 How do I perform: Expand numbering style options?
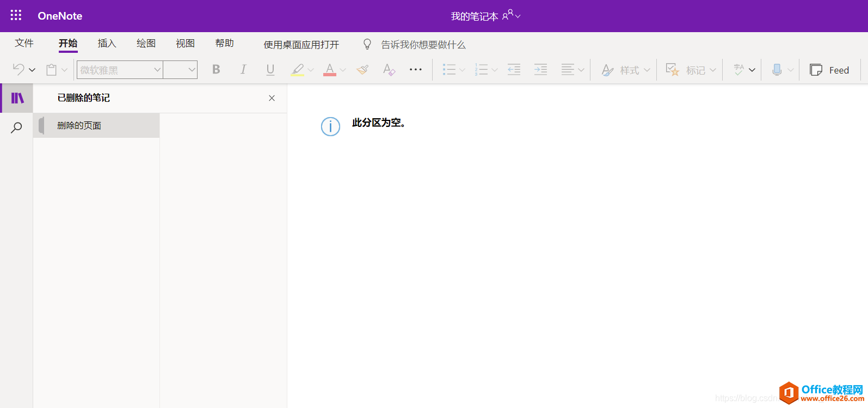click(x=495, y=70)
